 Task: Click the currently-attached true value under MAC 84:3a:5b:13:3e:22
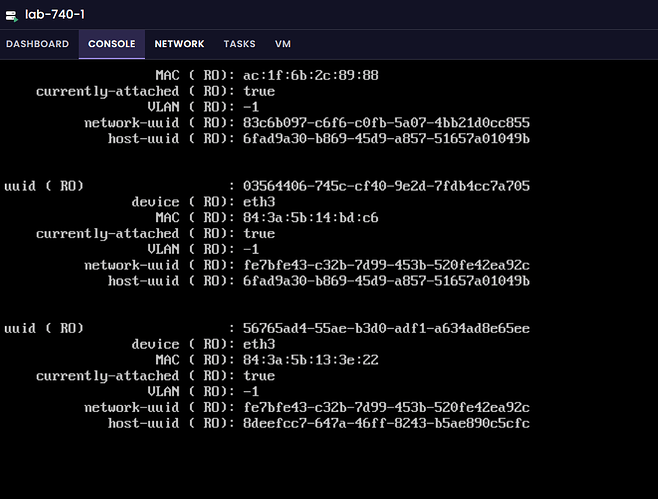tap(259, 376)
